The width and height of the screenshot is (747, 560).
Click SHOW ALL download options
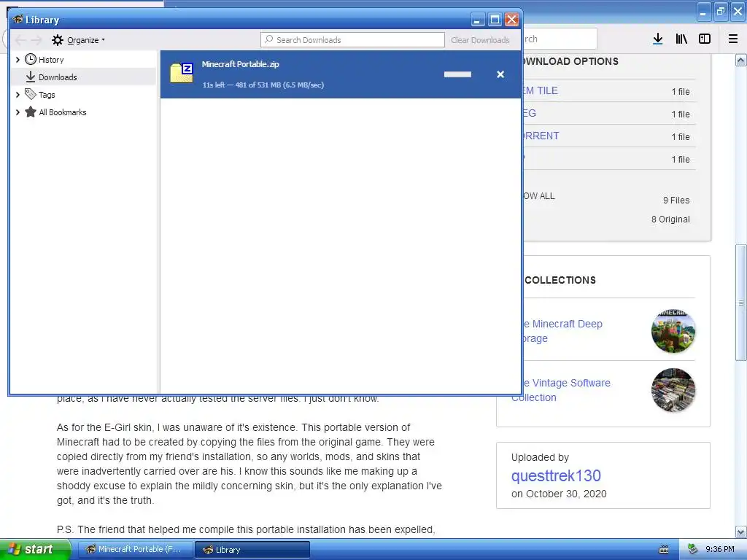point(539,195)
